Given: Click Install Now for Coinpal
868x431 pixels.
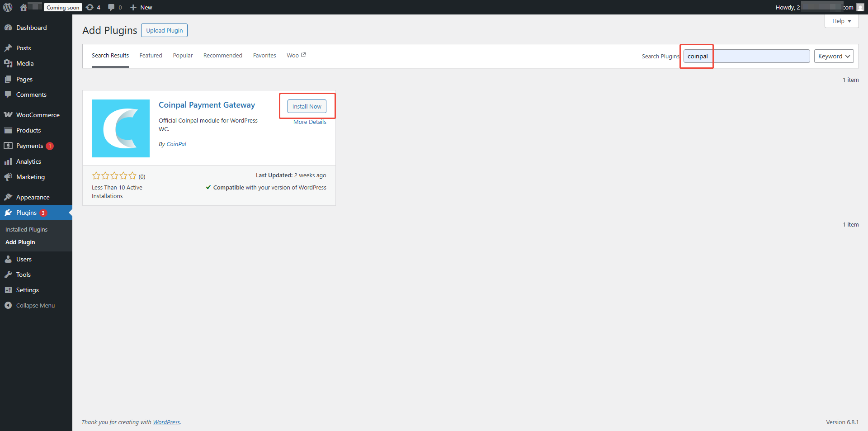Looking at the screenshot, I should [307, 106].
